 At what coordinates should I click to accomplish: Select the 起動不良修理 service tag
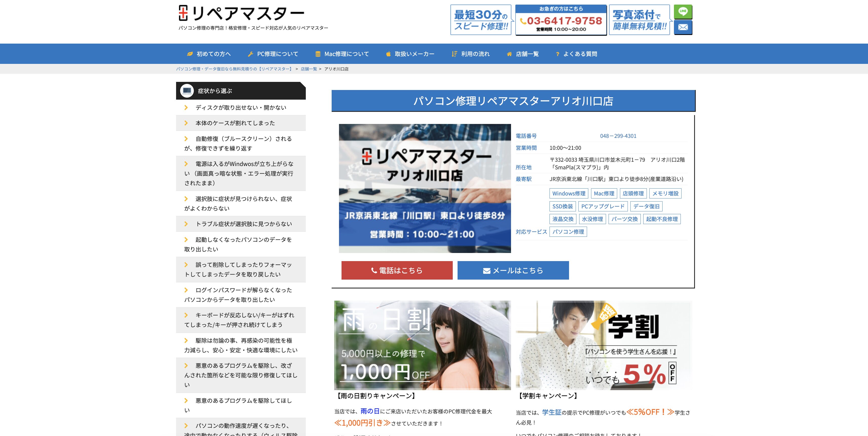pos(662,219)
